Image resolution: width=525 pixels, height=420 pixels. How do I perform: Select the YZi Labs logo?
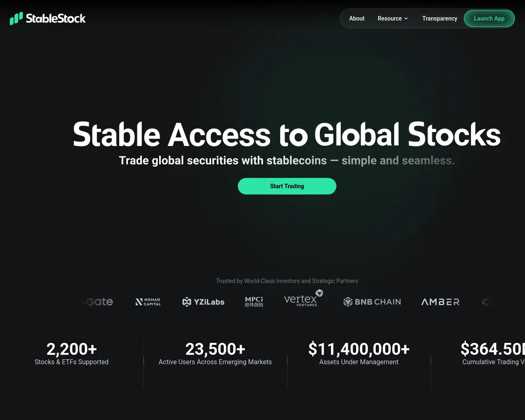[203, 302]
